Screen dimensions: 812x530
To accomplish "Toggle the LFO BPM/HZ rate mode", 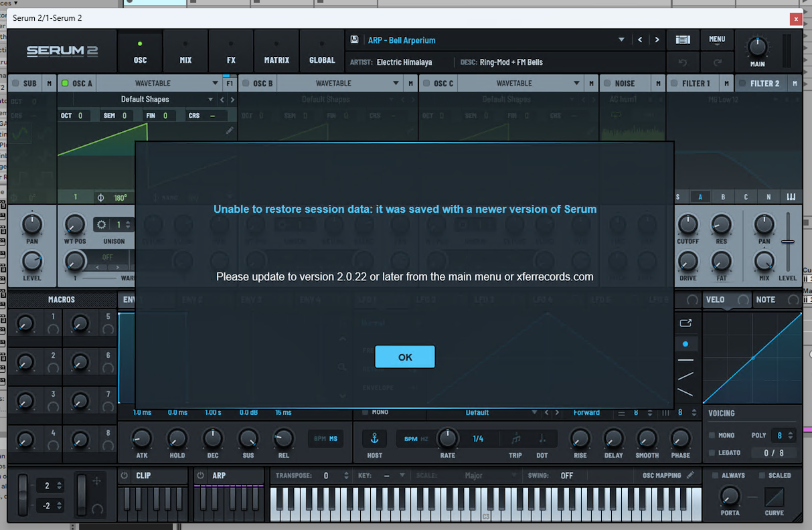I will [x=416, y=439].
